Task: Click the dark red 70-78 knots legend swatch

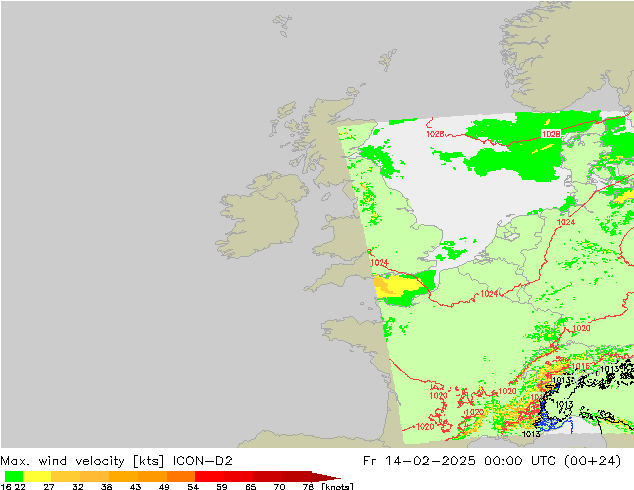Action: click(297, 476)
